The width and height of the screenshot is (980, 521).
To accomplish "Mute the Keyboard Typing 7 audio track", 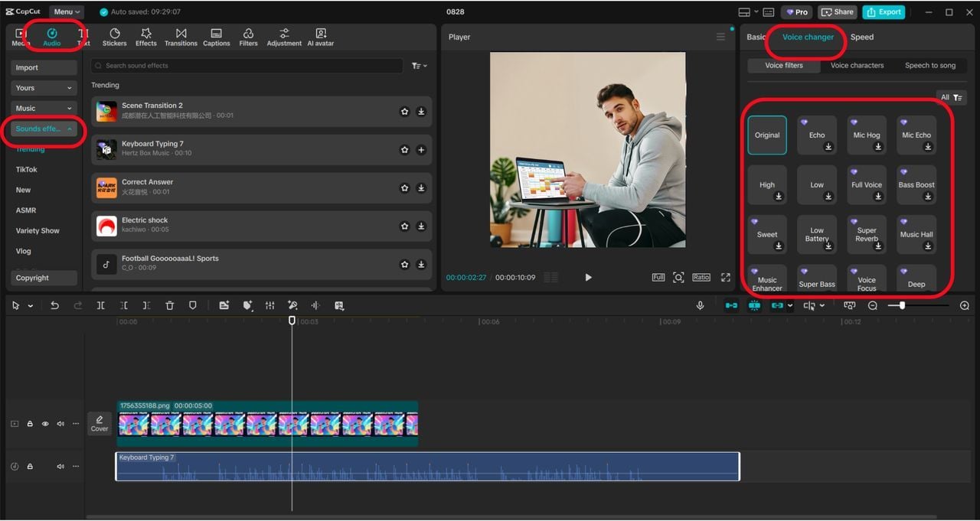I will tap(60, 467).
